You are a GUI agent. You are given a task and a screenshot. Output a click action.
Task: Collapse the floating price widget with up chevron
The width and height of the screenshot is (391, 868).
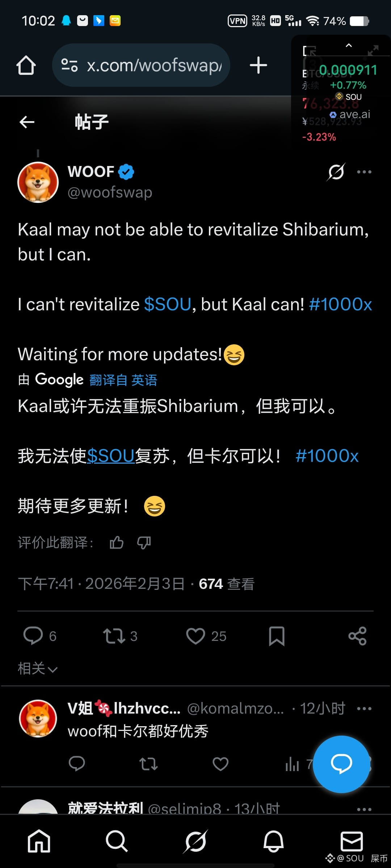pos(349,45)
